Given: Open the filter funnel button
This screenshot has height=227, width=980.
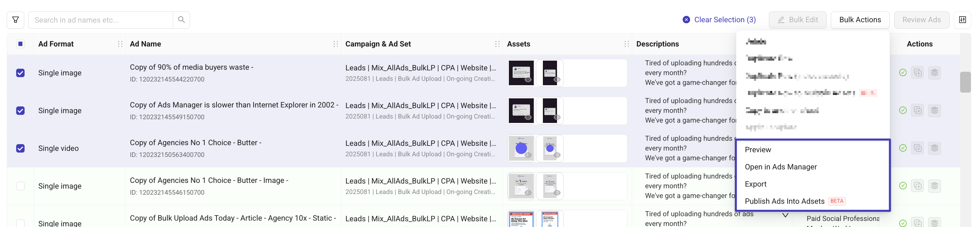Looking at the screenshot, I should (x=15, y=20).
